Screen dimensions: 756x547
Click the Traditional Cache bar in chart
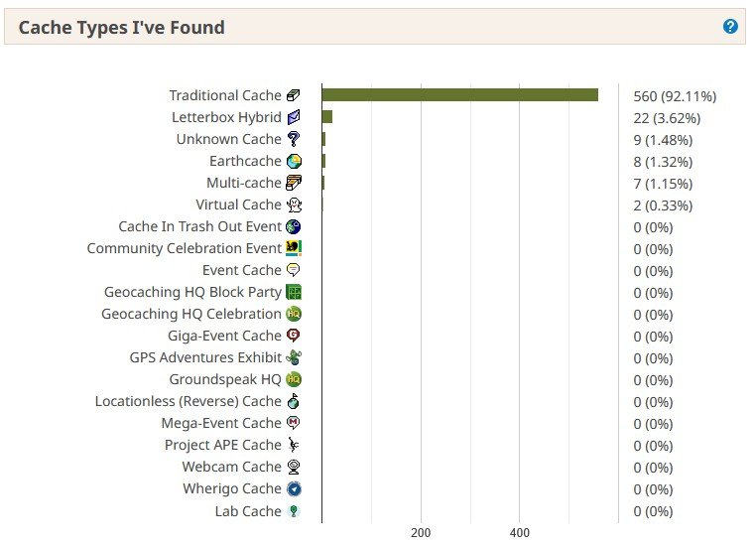[460, 95]
